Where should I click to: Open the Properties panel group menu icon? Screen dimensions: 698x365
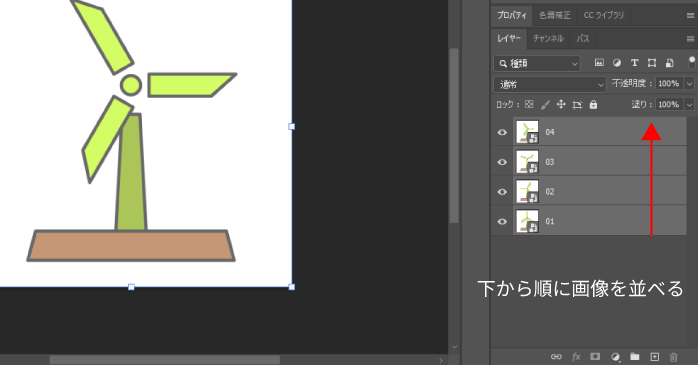click(x=690, y=16)
